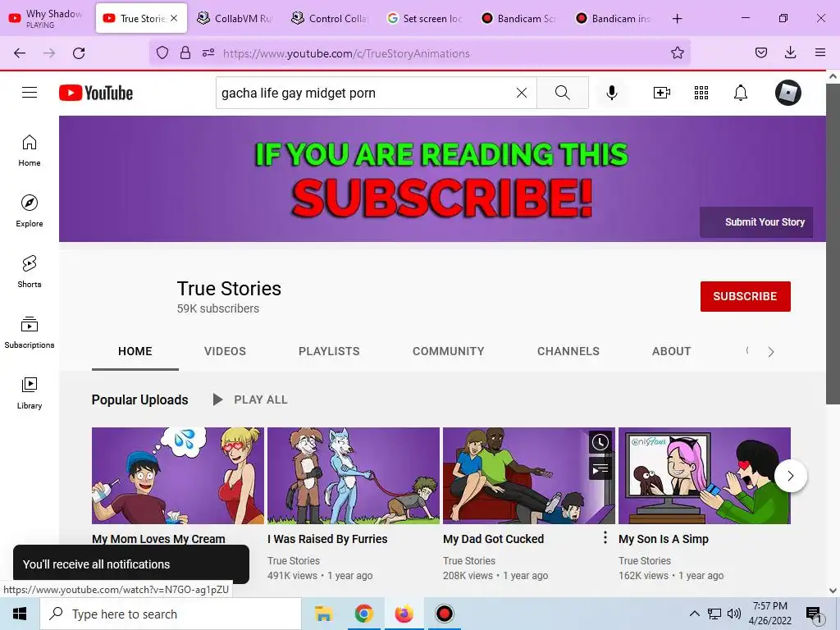Open the YouTube apps grid icon
840x630 pixels.
pos(701,93)
